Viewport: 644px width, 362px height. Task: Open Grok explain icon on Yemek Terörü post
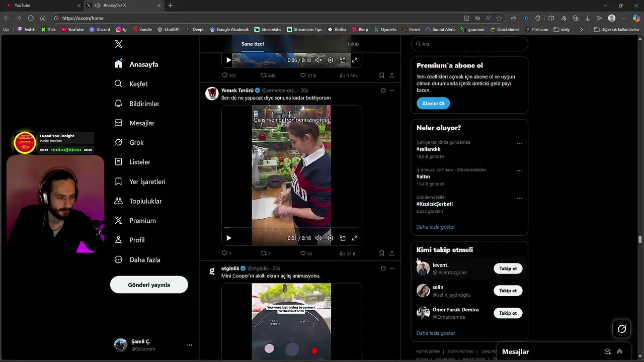[383, 90]
